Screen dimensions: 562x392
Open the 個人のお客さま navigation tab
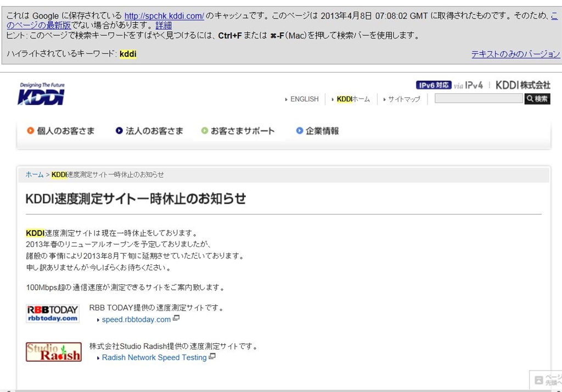click(60, 131)
